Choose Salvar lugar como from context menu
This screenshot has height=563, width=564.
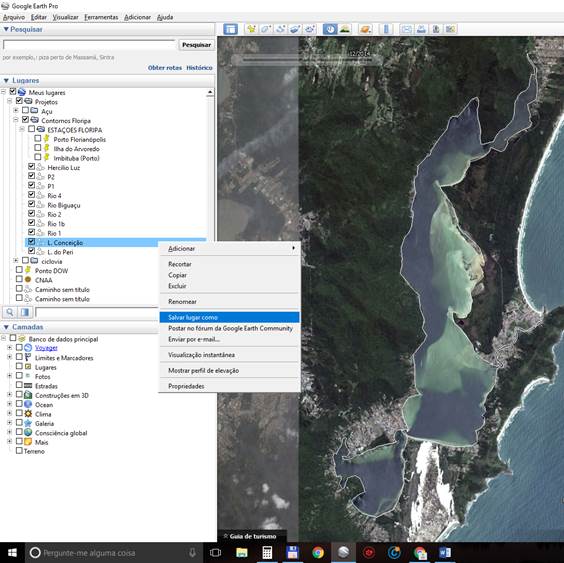[229, 317]
